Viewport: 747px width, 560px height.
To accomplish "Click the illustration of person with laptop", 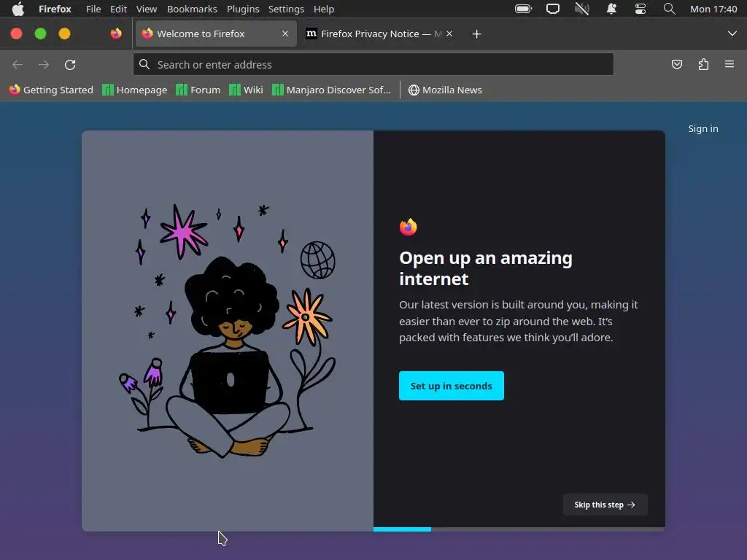I will (x=228, y=331).
